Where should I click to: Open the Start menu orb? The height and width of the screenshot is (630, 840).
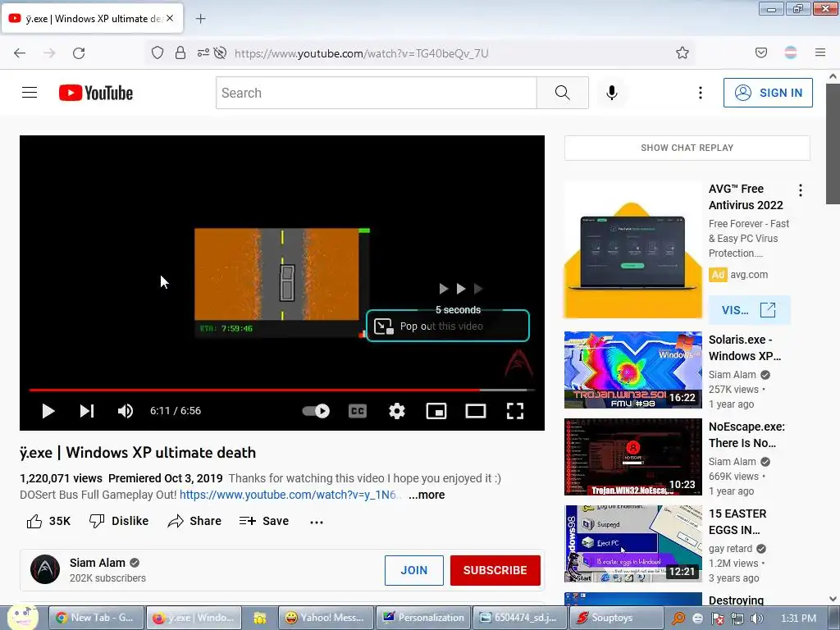(x=22, y=617)
